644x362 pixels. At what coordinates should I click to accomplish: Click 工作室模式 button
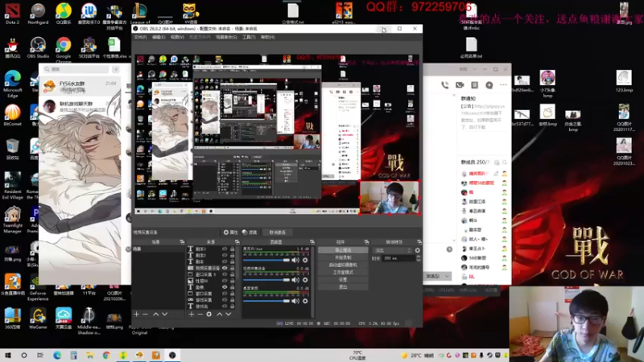pyautogui.click(x=343, y=272)
